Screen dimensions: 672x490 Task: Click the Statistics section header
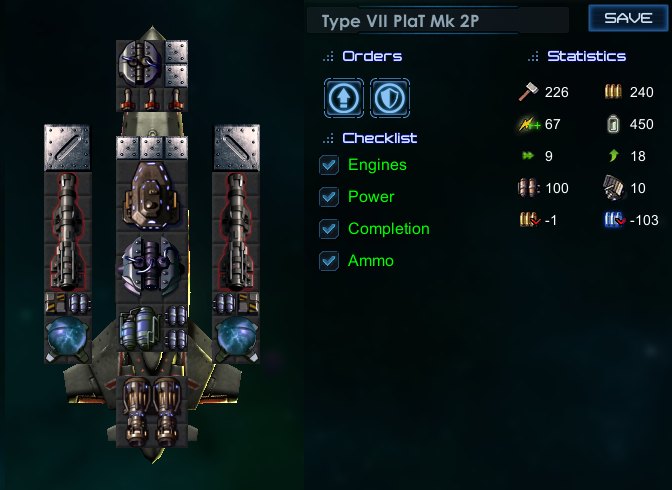coord(586,56)
